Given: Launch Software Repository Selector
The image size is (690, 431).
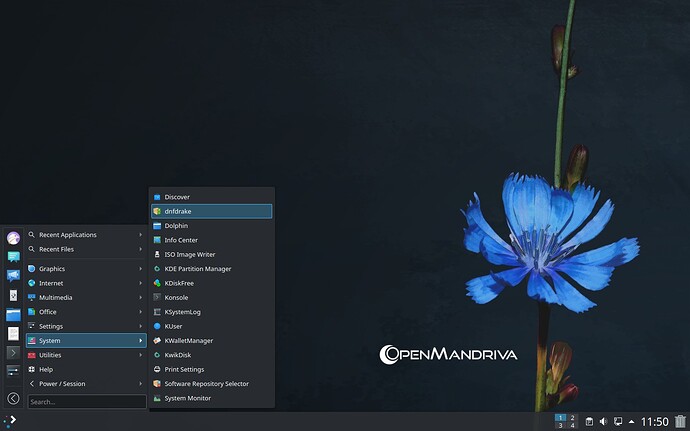Looking at the screenshot, I should click(212, 384).
